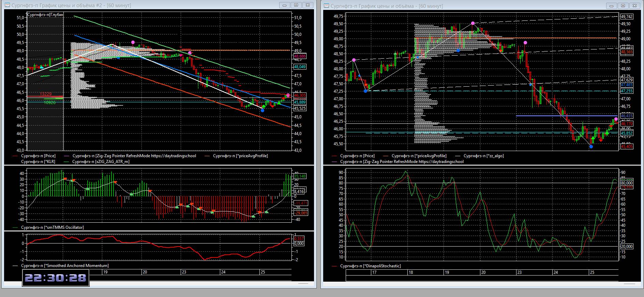Click the 22:30:28 digital clock widget
The width and height of the screenshot is (644, 297).
click(x=56, y=278)
